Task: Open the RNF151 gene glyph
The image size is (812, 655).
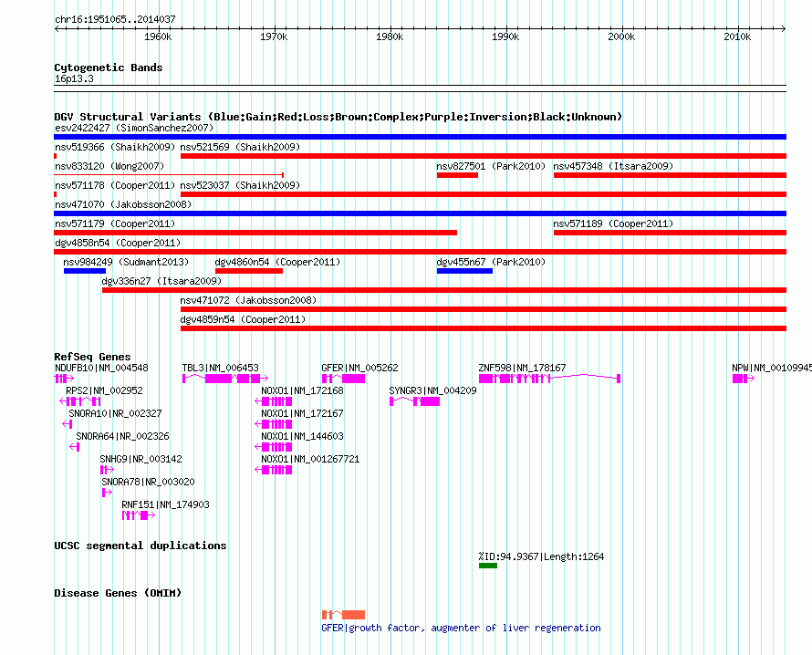Action: click(x=139, y=515)
